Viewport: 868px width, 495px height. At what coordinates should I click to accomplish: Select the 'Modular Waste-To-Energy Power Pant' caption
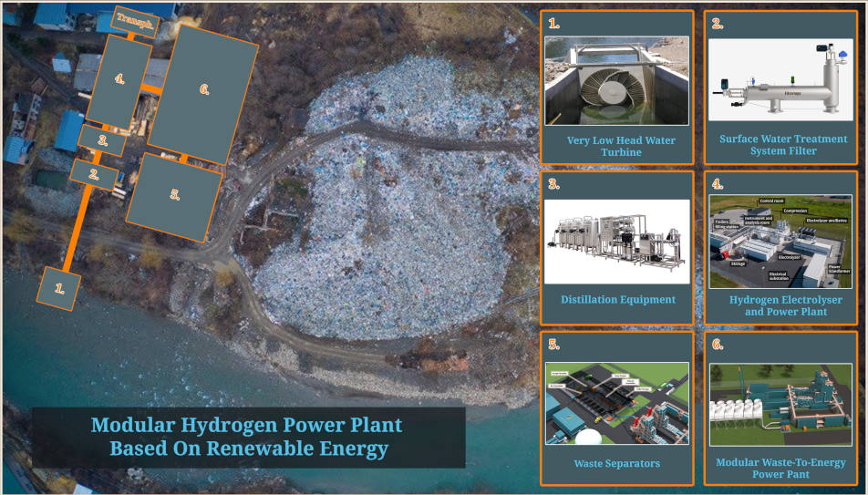(780, 468)
